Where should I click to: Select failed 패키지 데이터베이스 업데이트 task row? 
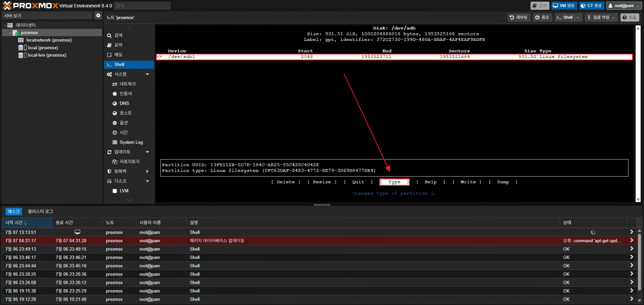pyautogui.click(x=318, y=241)
